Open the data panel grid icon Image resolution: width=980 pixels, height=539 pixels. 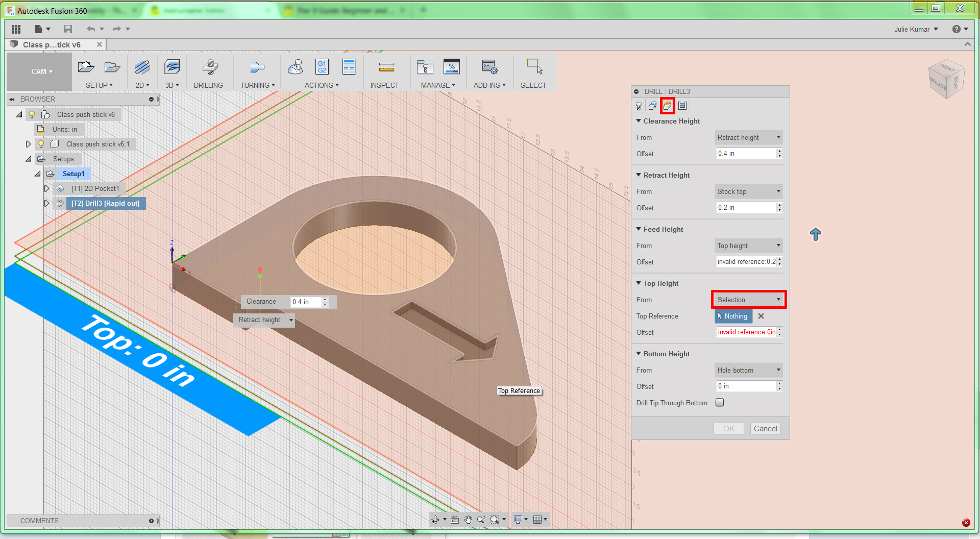click(16, 29)
